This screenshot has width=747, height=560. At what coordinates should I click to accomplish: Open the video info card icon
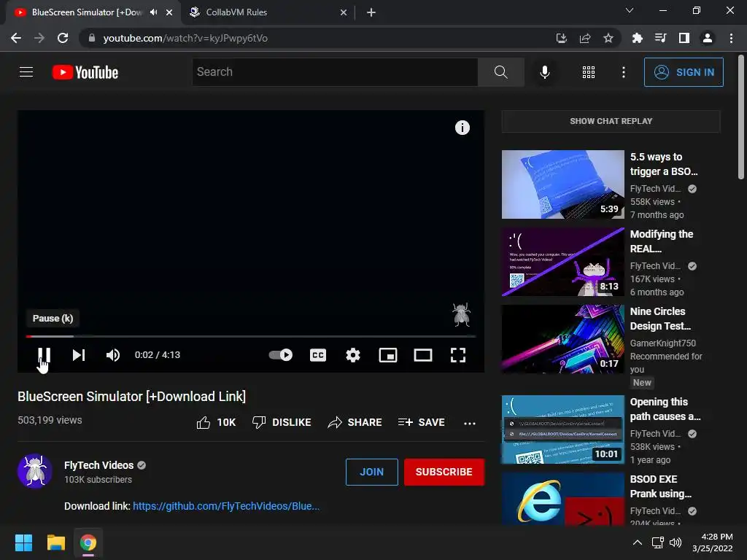[x=462, y=128]
